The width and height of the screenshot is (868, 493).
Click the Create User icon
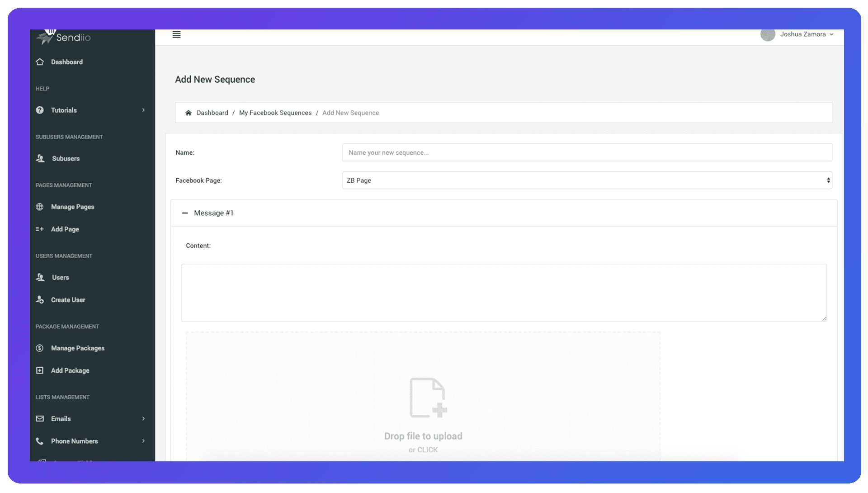(x=40, y=300)
